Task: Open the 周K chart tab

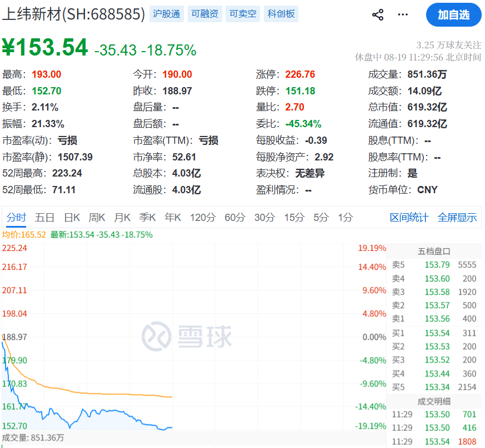Action: [x=97, y=218]
